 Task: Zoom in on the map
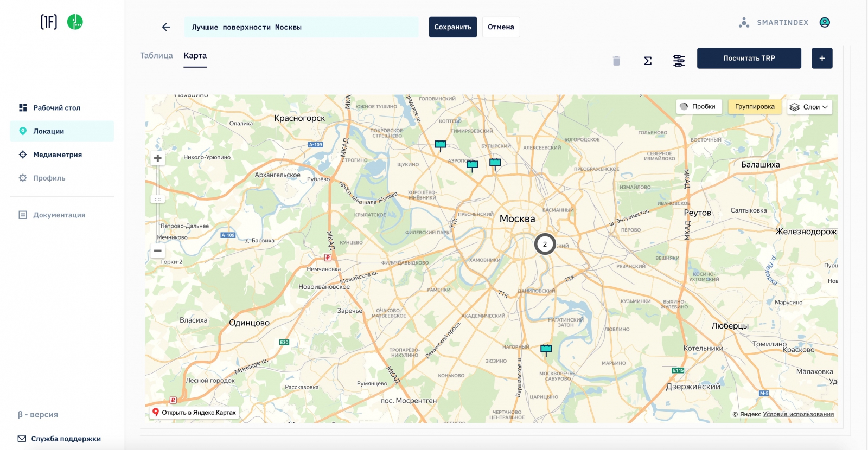point(158,158)
